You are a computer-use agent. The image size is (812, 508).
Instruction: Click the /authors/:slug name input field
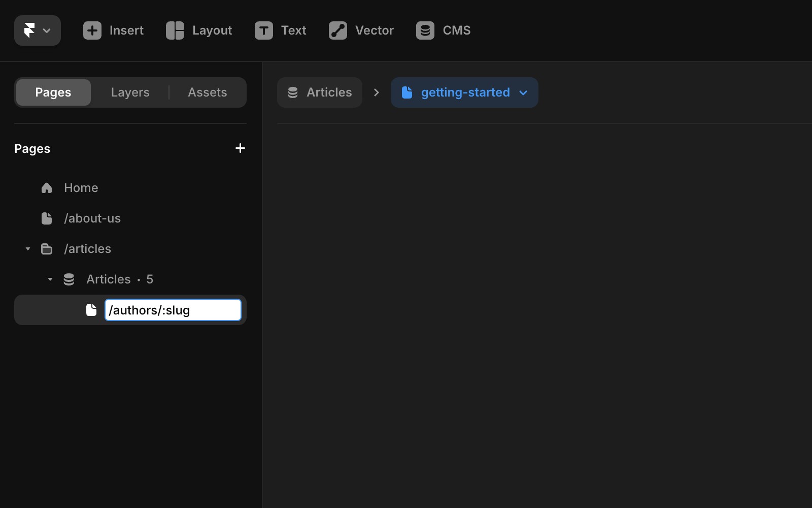point(173,310)
